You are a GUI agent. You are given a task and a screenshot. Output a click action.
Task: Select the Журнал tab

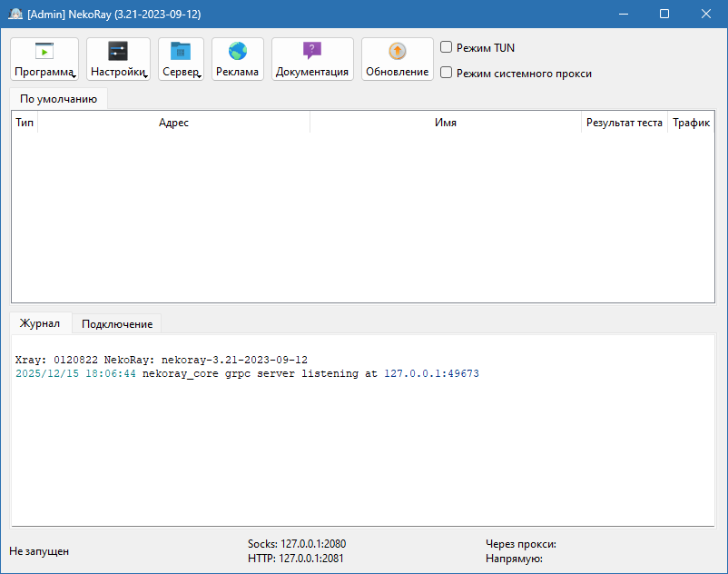point(41,323)
